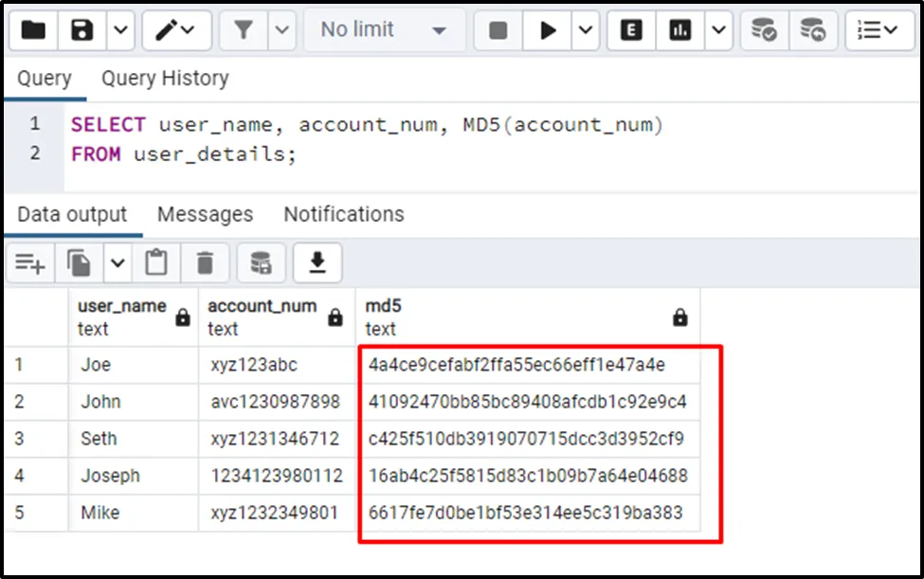Viewport: 924px width, 579px height.
Task: Click the Explain Analyze chart icon
Action: (679, 30)
